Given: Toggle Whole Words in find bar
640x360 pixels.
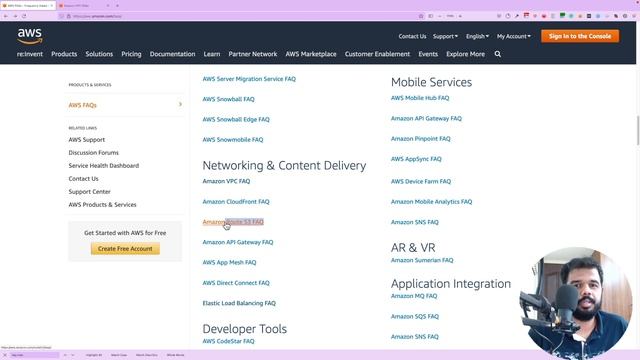Looking at the screenshot, I should point(176,355).
